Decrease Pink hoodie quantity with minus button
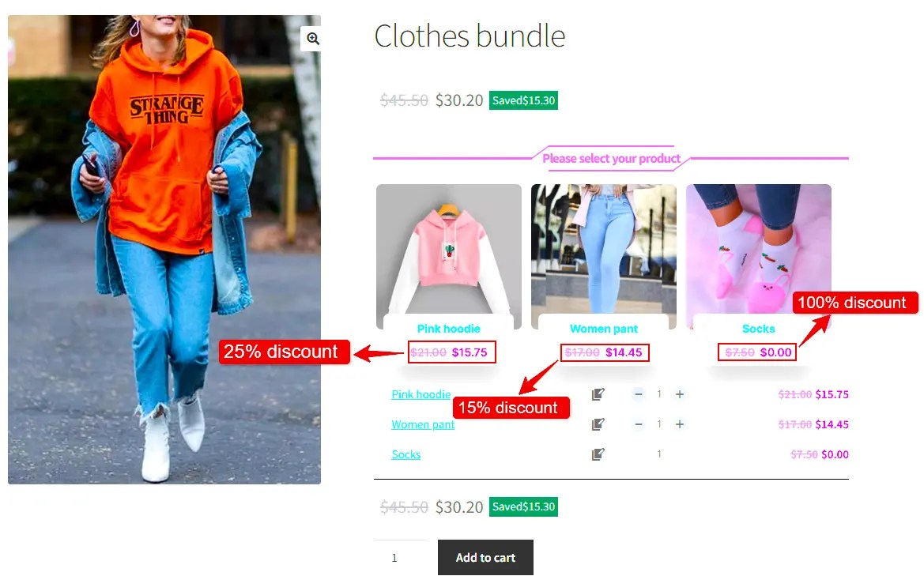Image resolution: width=924 pixels, height=576 pixels. 638,394
